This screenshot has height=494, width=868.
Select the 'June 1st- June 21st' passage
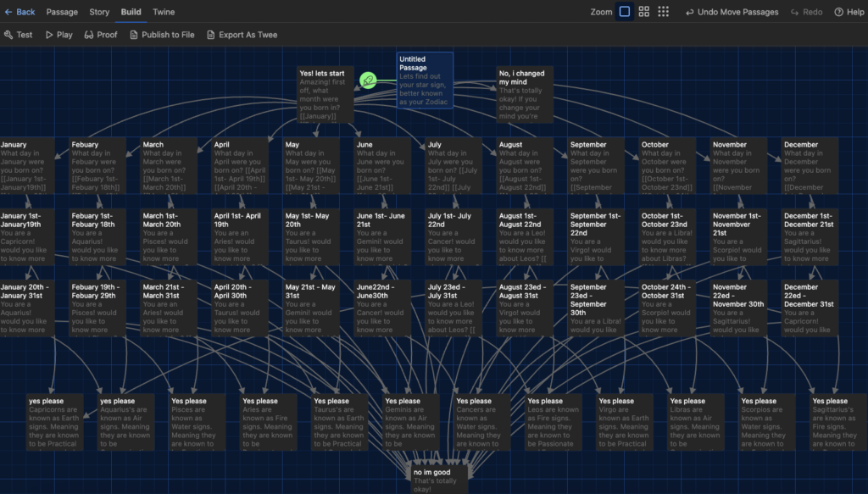(382, 237)
